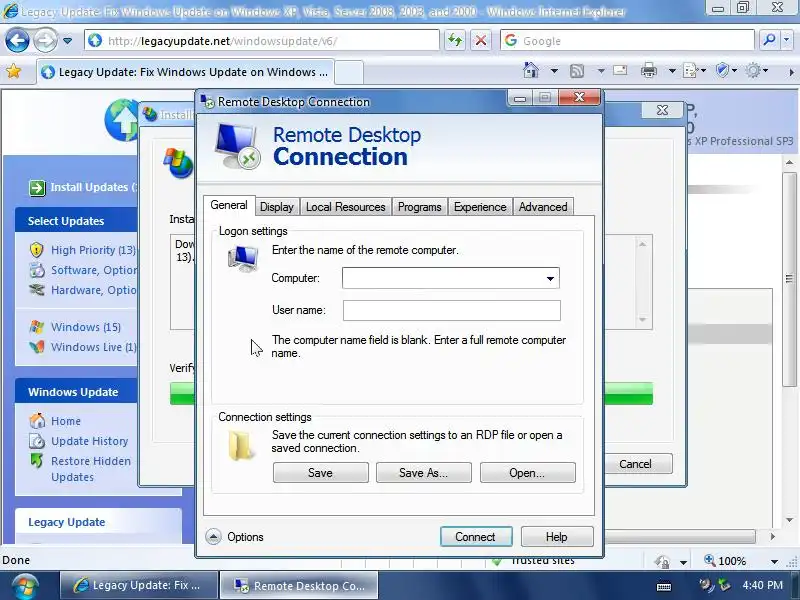The height and width of the screenshot is (600, 800).
Task: Collapse the Options expander arrow
Action: [x=213, y=537]
